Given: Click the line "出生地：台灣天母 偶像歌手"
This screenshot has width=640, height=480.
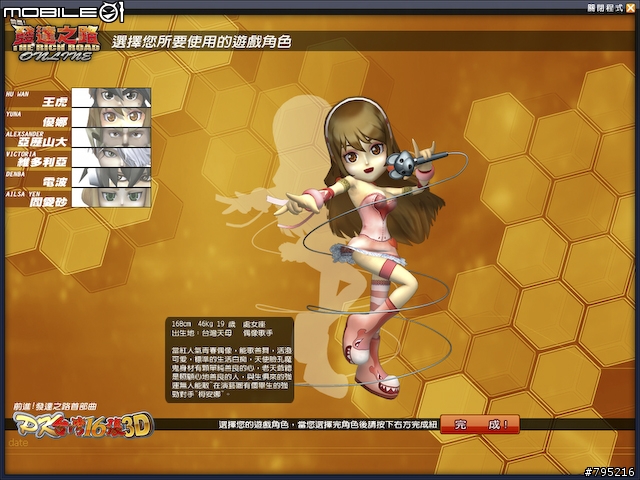Looking at the screenshot, I should tap(222, 333).
